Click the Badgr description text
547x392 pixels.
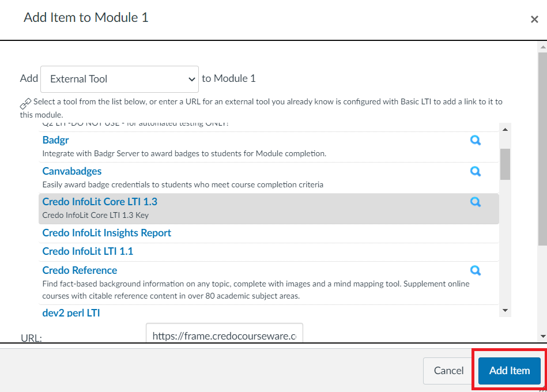(184, 153)
